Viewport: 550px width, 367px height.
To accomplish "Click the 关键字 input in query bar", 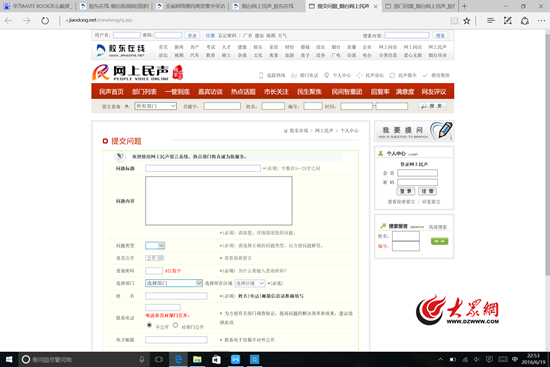I will coord(222,106).
